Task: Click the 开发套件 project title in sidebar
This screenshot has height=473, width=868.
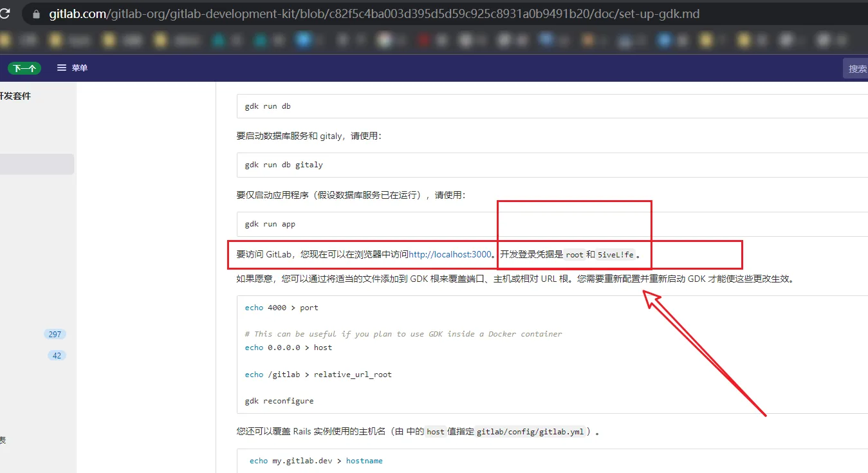Action: (15, 96)
